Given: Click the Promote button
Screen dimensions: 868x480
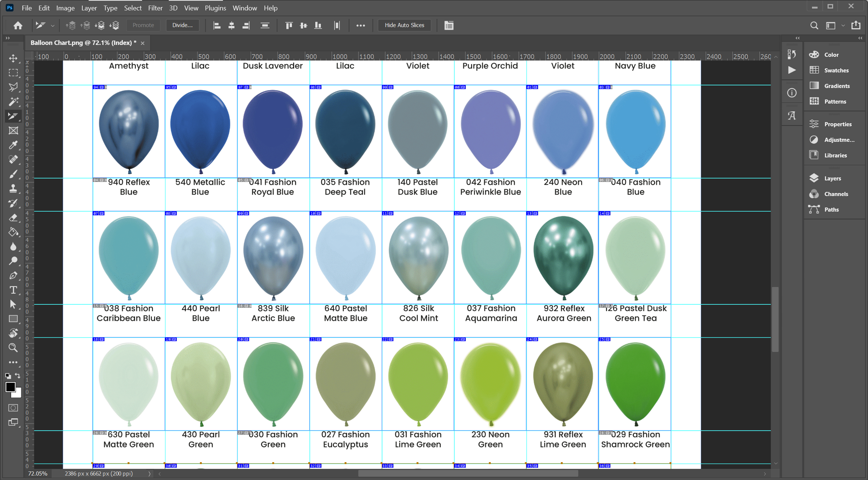Looking at the screenshot, I should tap(143, 25).
